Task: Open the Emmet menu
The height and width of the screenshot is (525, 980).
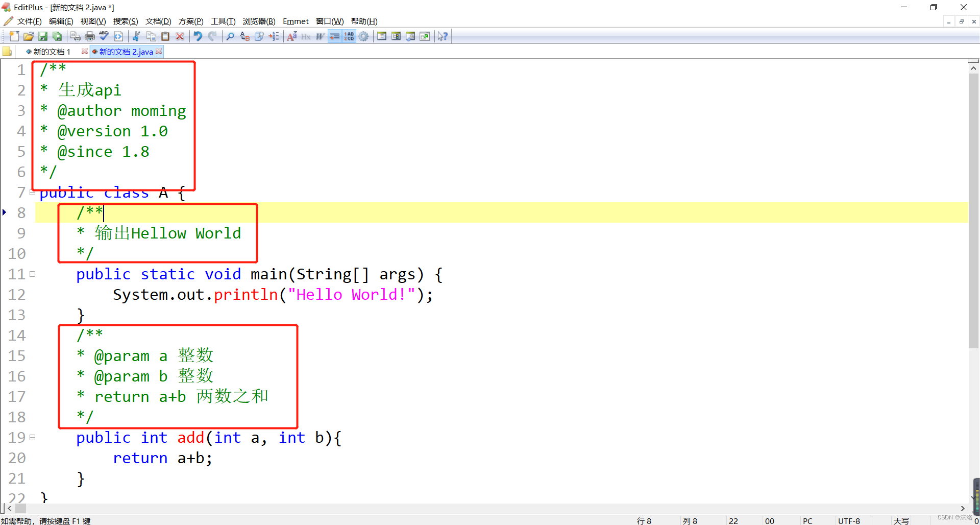Action: (296, 21)
